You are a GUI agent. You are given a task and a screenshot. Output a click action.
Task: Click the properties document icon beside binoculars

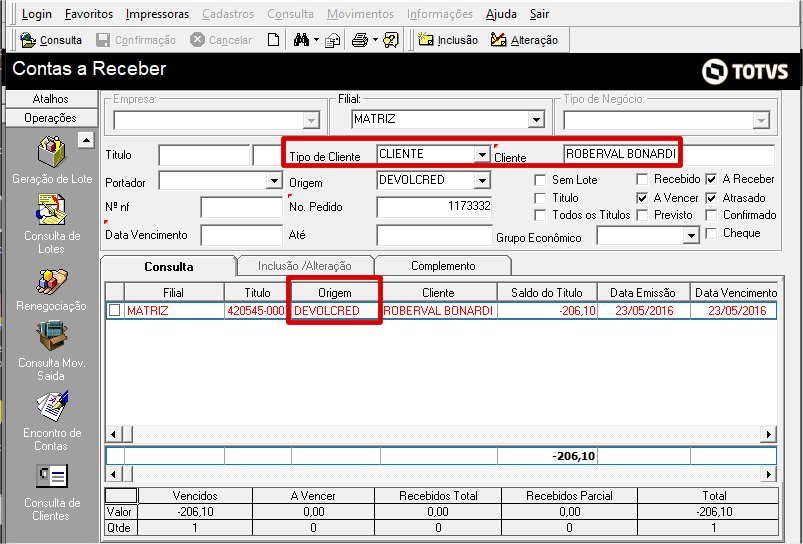333,40
